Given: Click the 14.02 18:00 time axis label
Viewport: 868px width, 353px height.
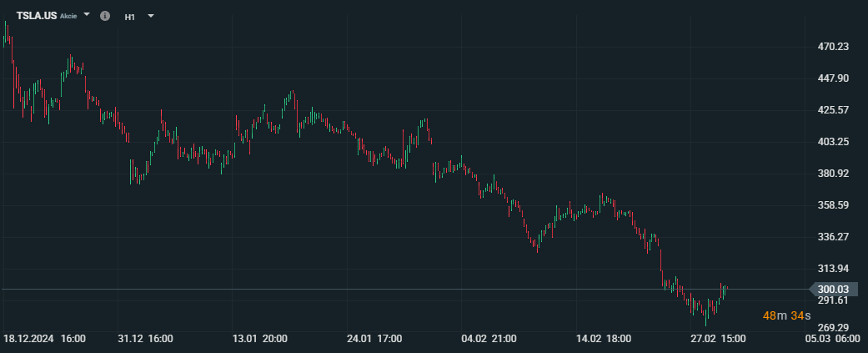Looking at the screenshot, I should click(x=604, y=339).
